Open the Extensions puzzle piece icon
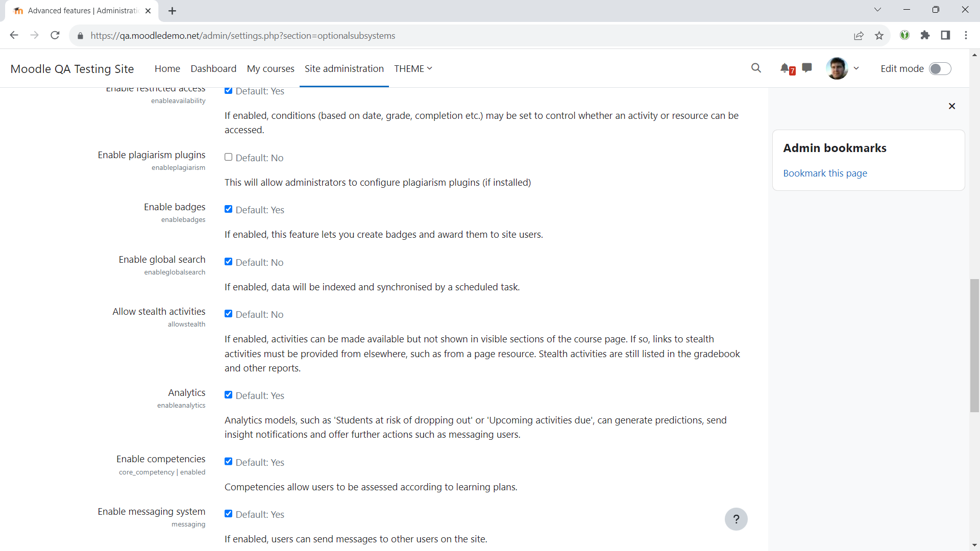The height and width of the screenshot is (551, 980). pos(925,35)
